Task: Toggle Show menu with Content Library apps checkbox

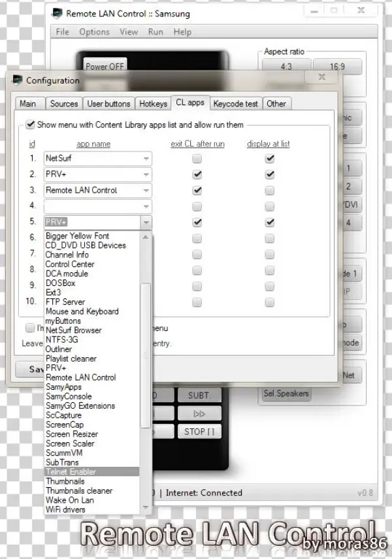Action: pos(30,125)
